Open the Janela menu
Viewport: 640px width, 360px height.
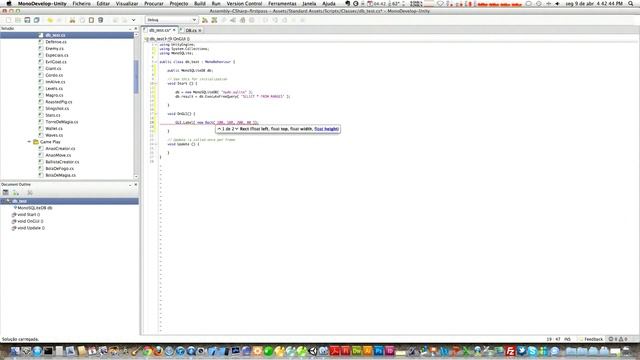pyautogui.click(x=309, y=3)
